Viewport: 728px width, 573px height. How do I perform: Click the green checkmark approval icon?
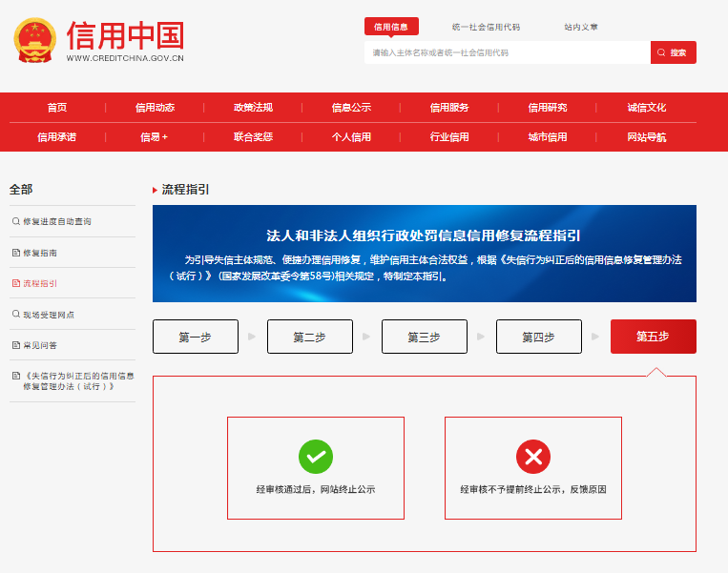point(316,457)
